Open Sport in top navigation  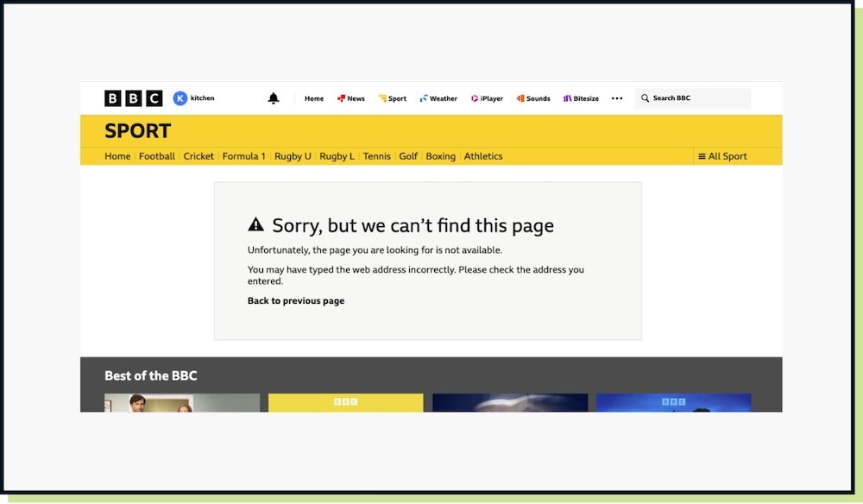397,98
